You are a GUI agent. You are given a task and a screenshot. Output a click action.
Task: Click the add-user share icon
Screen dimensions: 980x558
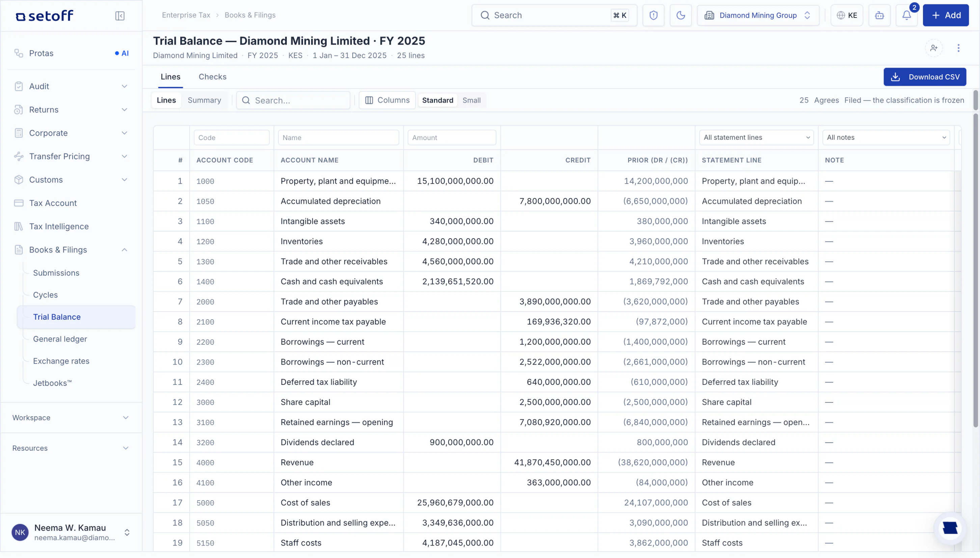[x=934, y=48]
